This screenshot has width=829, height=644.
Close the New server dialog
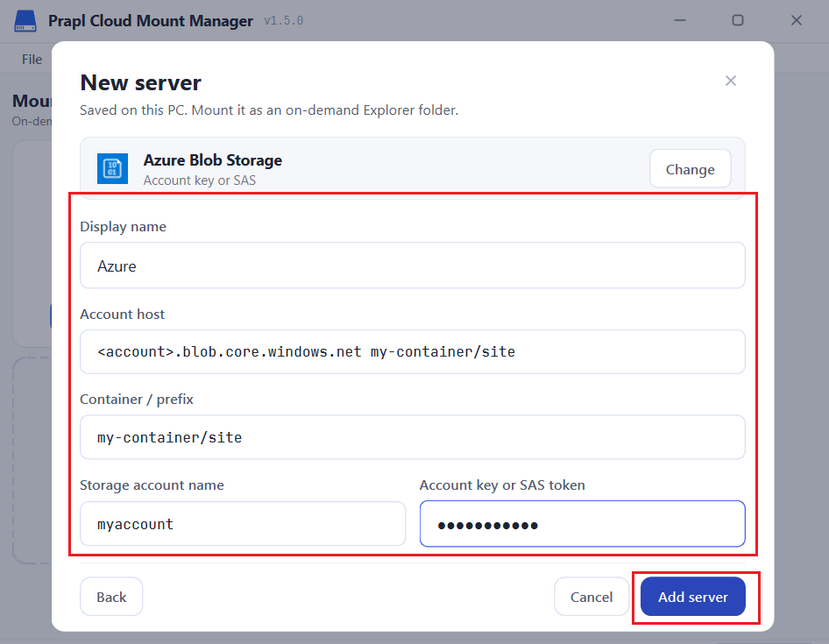(x=731, y=81)
